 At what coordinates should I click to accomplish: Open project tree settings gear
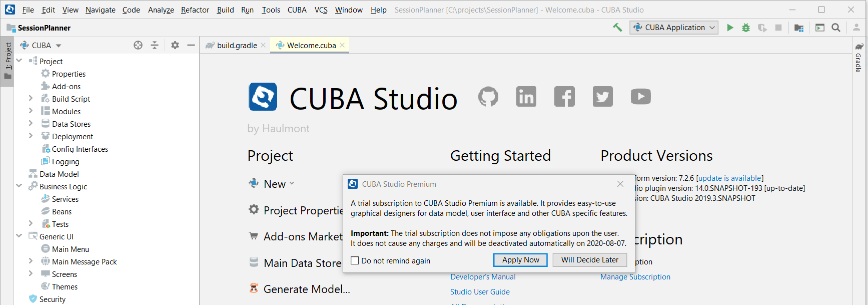point(175,45)
